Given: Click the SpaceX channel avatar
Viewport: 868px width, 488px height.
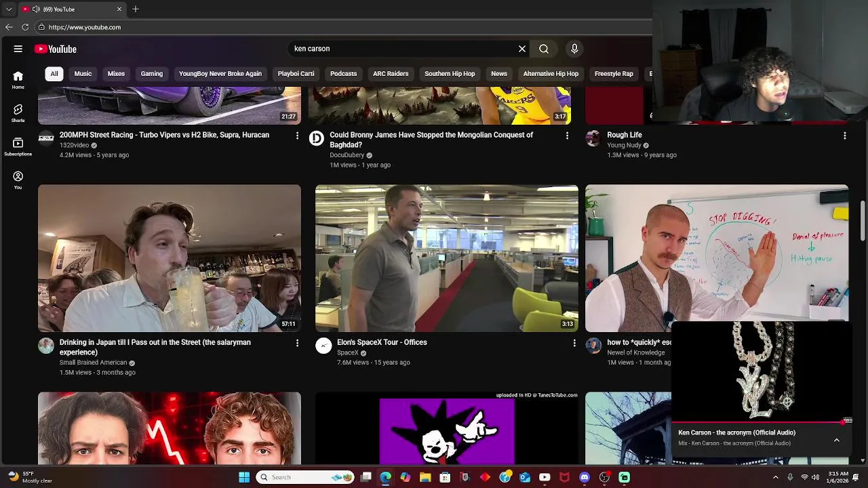Looking at the screenshot, I should 323,346.
